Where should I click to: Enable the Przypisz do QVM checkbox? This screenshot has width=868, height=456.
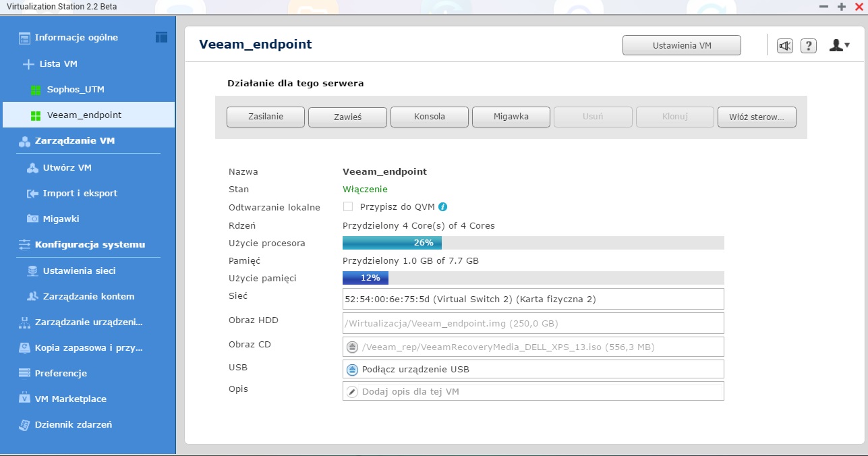pyautogui.click(x=348, y=207)
